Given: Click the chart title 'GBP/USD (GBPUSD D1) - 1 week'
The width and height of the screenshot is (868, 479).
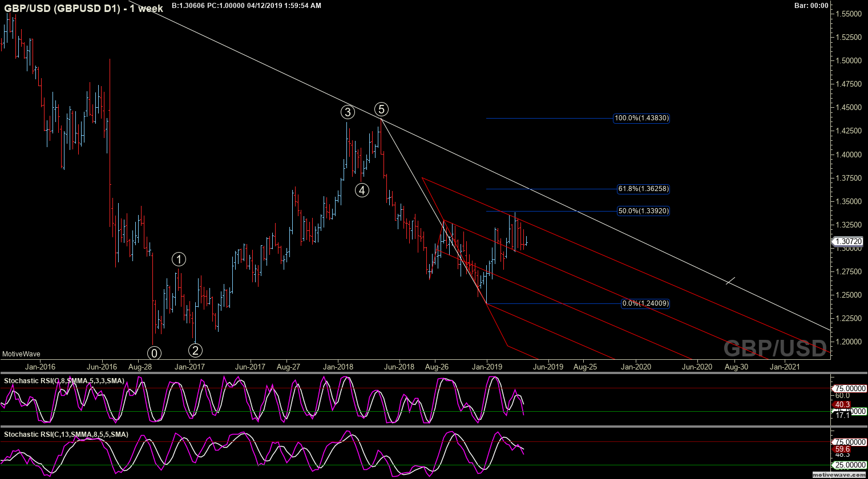Looking at the screenshot, I should pyautogui.click(x=83, y=8).
